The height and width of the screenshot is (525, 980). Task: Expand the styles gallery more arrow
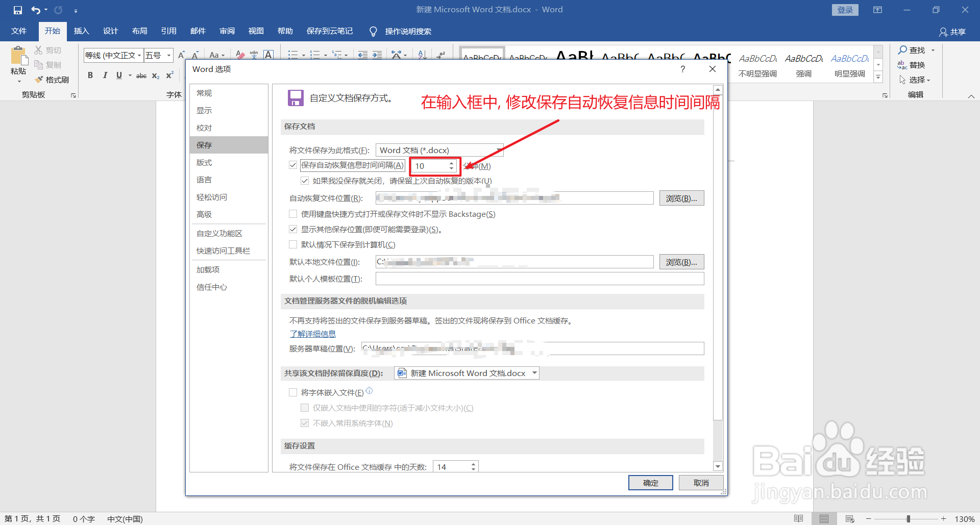tap(878, 77)
